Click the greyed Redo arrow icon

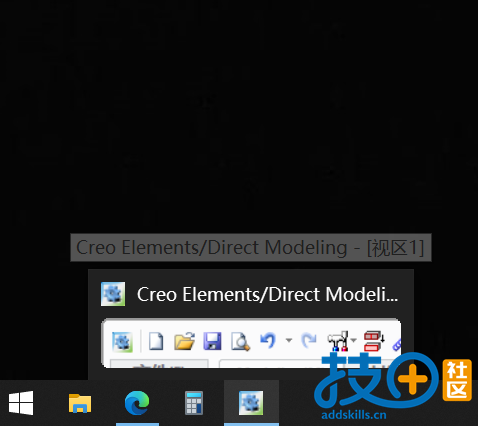pos(309,340)
